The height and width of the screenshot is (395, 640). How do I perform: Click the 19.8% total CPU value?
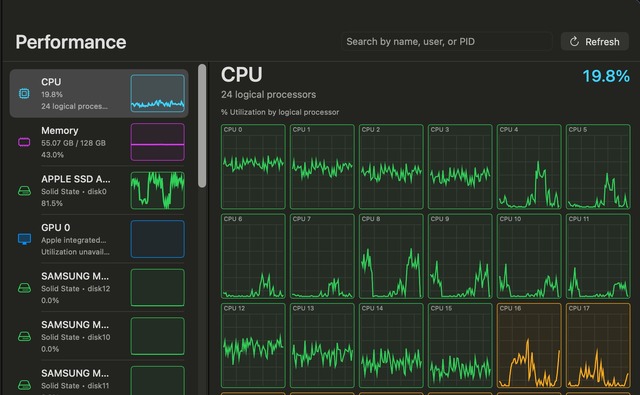point(606,76)
